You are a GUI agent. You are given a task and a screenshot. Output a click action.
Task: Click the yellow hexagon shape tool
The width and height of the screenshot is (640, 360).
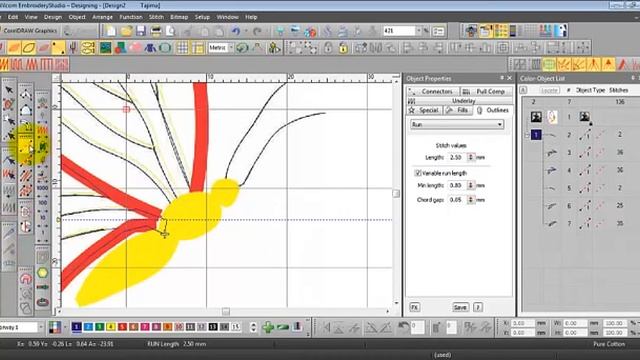[42, 273]
